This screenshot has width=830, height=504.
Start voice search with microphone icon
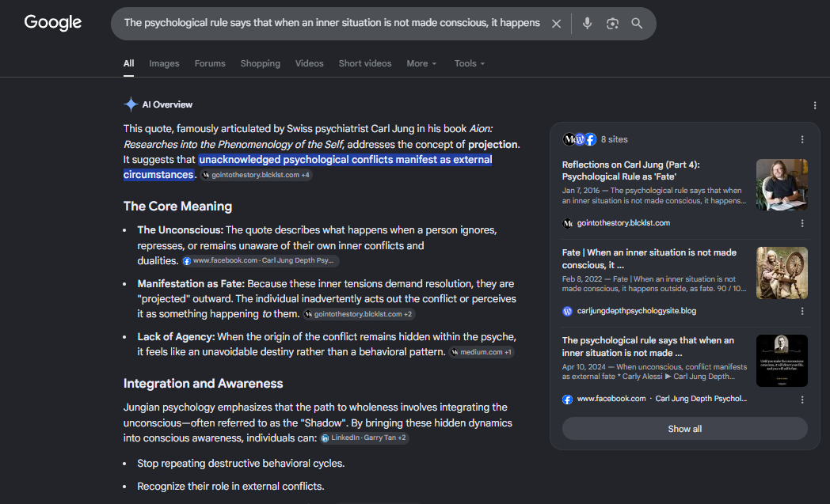pyautogui.click(x=587, y=23)
